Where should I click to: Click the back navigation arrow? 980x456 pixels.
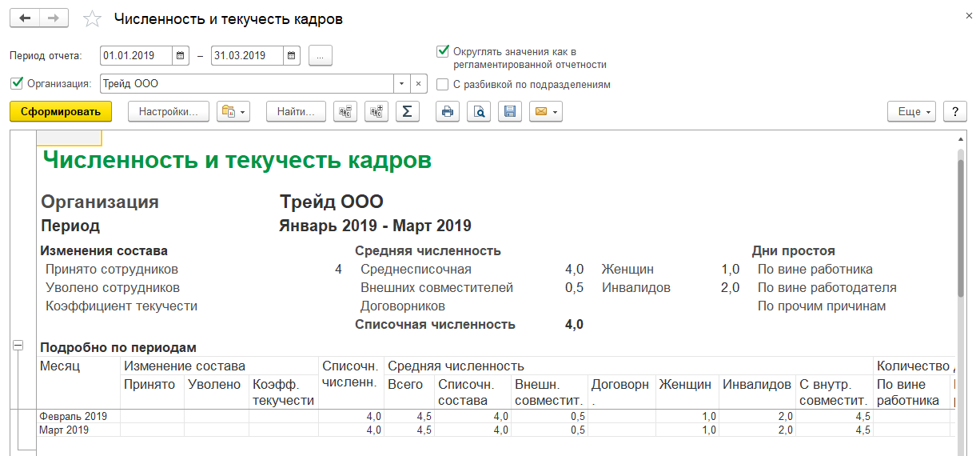[25, 18]
